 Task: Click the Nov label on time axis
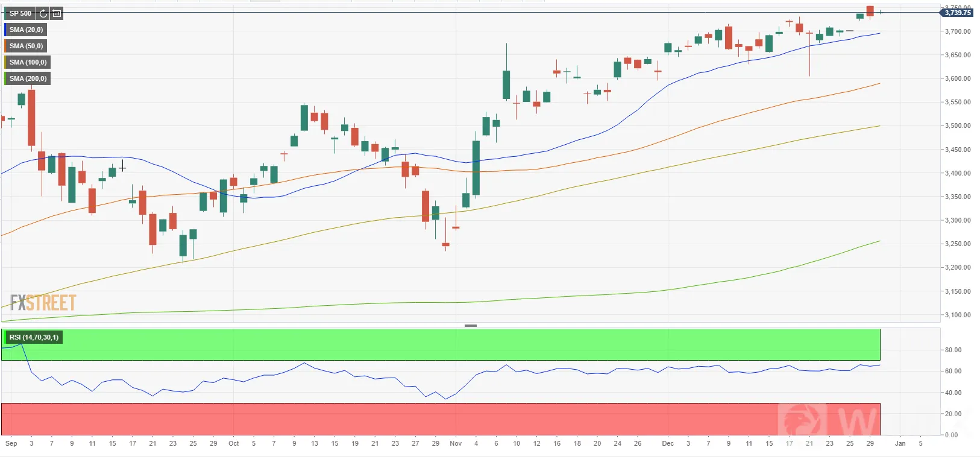point(456,443)
